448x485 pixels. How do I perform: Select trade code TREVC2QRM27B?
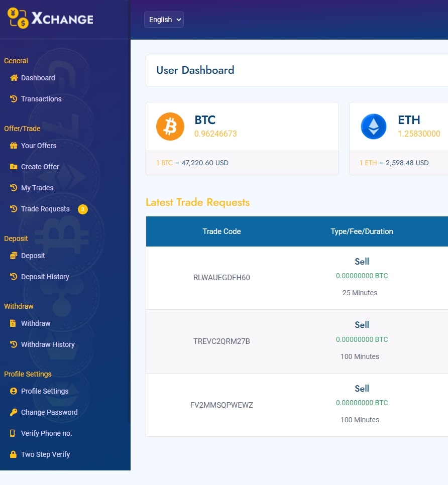tap(221, 341)
